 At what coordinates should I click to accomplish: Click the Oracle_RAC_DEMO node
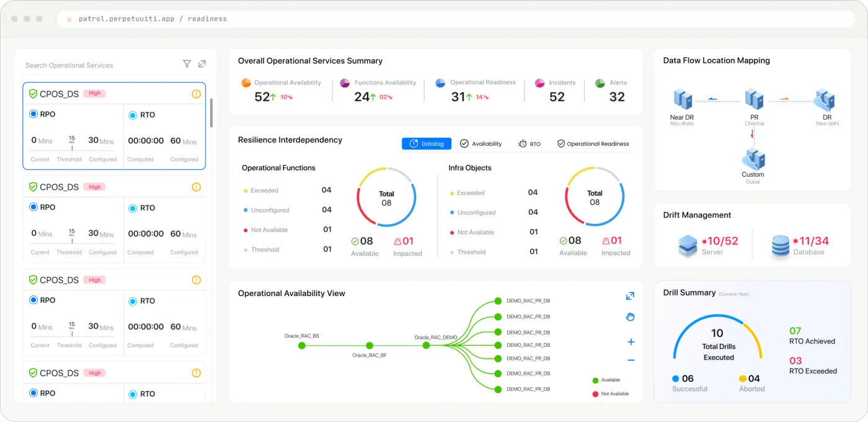(x=426, y=346)
